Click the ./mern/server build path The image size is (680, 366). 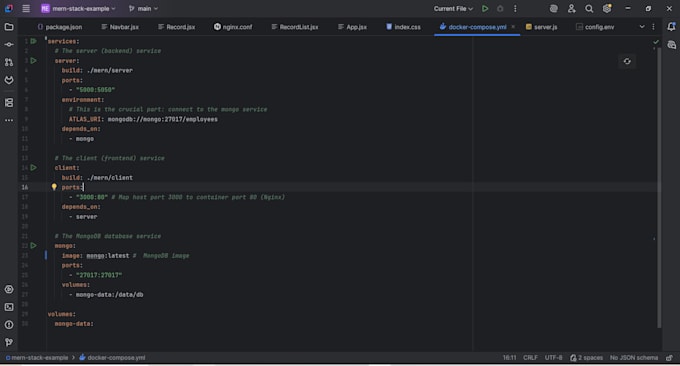point(110,70)
